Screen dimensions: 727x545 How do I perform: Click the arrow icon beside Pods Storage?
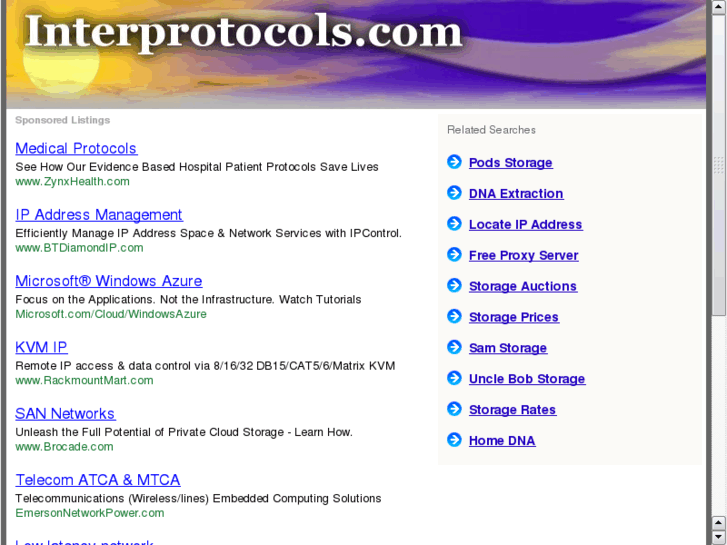click(454, 161)
